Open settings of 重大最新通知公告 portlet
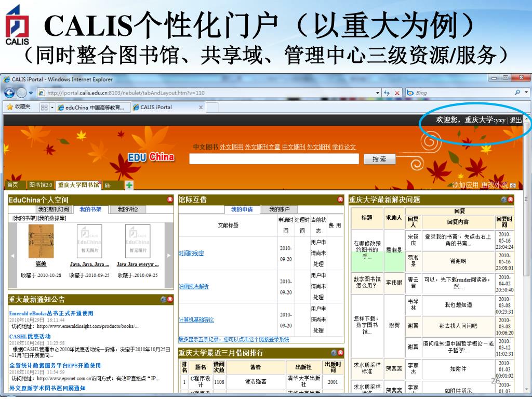Image resolution: width=532 pixels, height=399 pixels. tap(163, 299)
